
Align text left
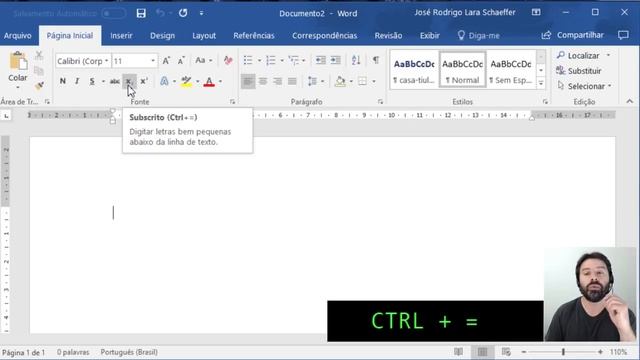click(x=248, y=81)
